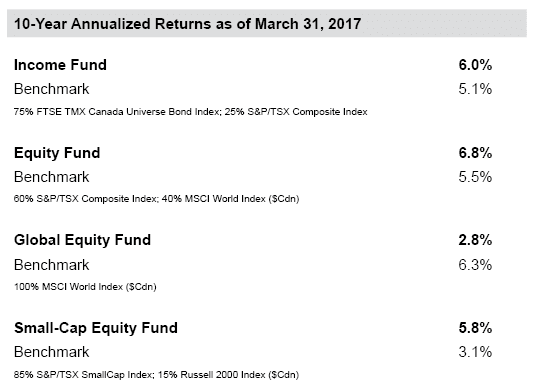
Task: Click the Equity Fund 6.8% return
Action: click(x=475, y=153)
